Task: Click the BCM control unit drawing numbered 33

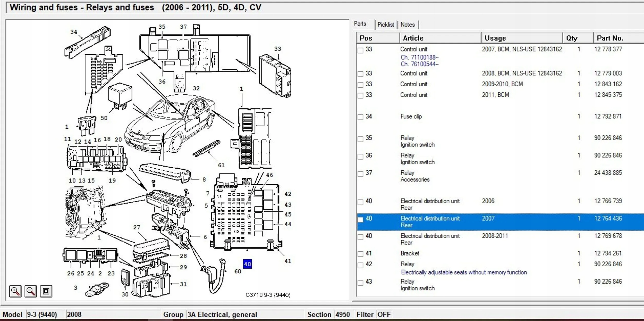Action: tap(275, 76)
